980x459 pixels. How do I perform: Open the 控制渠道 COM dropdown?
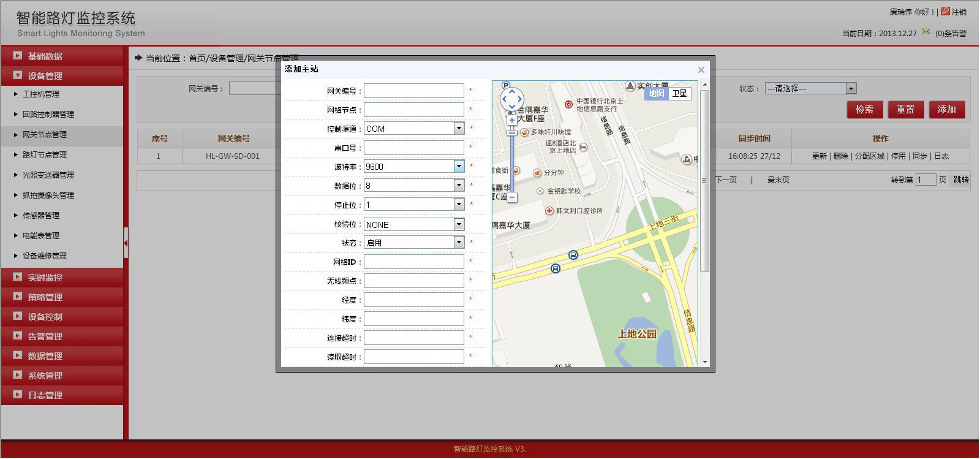pyautogui.click(x=459, y=128)
